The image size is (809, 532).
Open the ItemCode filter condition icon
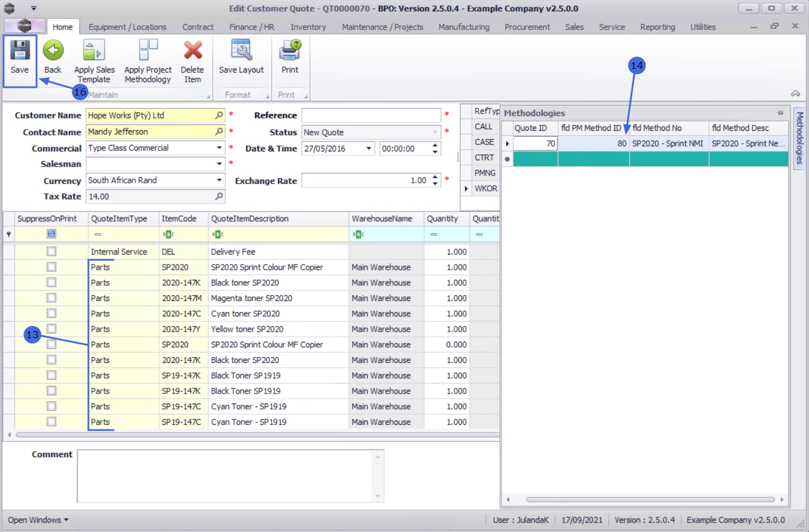(x=169, y=234)
